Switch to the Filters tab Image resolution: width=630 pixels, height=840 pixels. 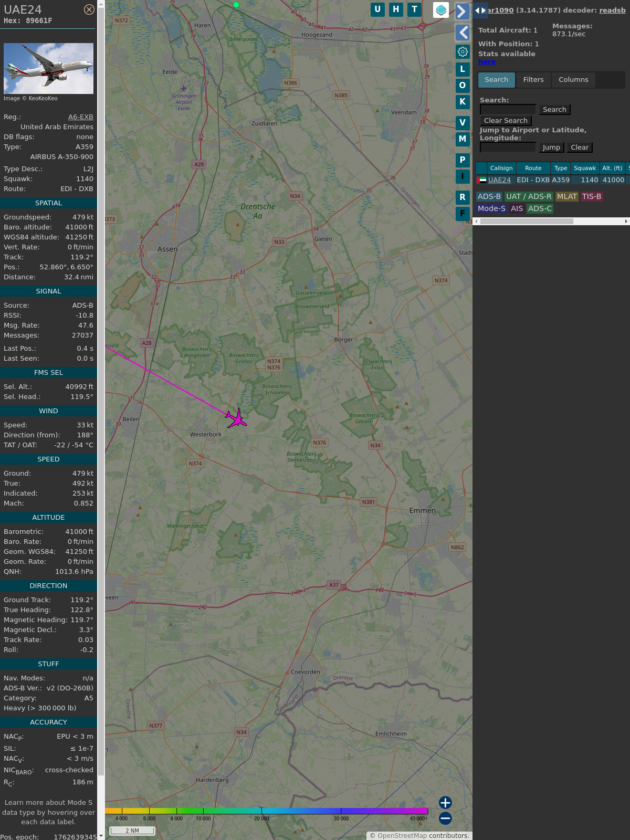[x=533, y=80]
